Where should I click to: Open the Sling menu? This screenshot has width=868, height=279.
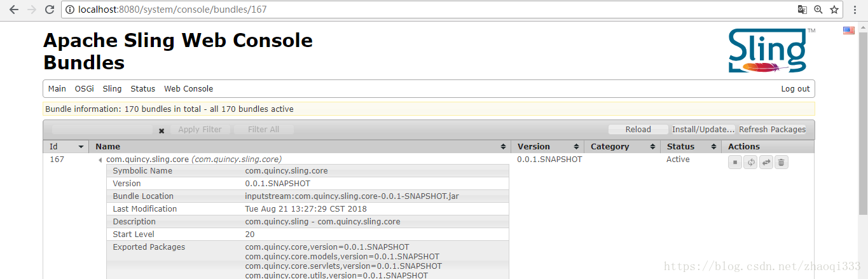point(112,88)
